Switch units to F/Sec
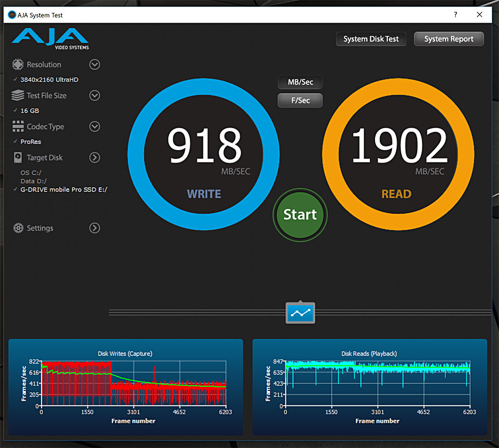The height and width of the screenshot is (448, 499). pyautogui.click(x=300, y=100)
